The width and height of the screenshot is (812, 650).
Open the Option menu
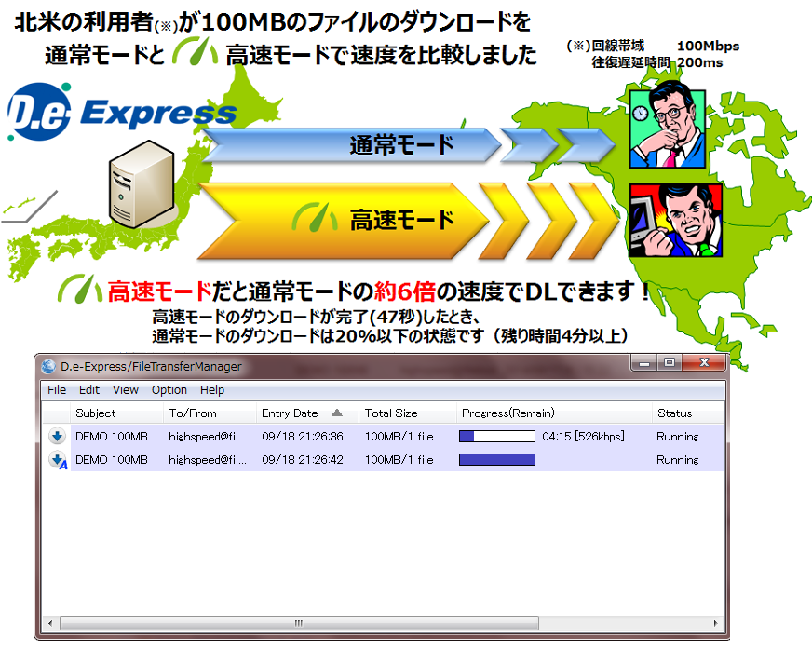[169, 390]
